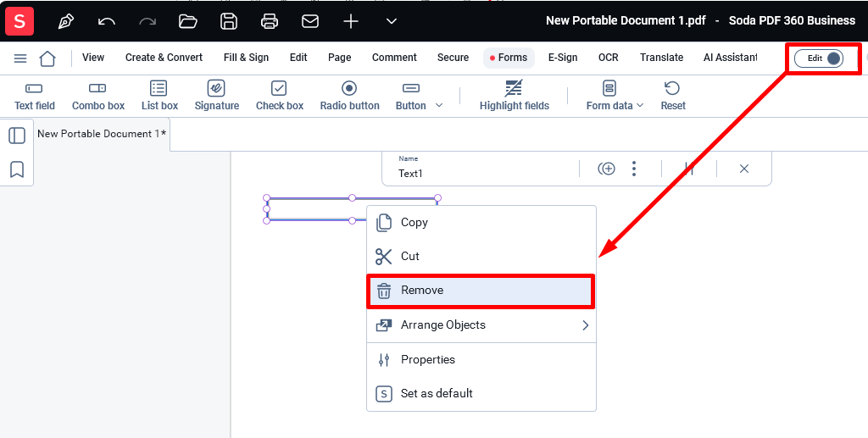Insert a List box field

159,97
